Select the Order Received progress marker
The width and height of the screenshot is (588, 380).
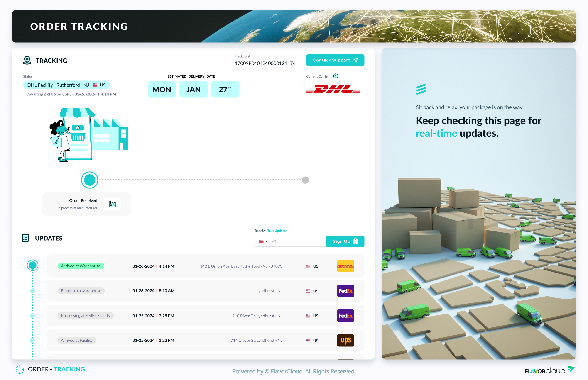(x=90, y=180)
